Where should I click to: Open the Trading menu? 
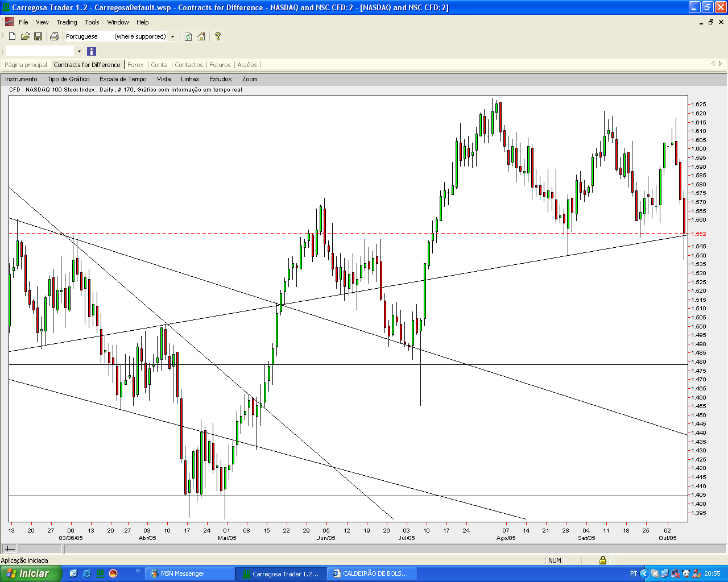coord(67,22)
